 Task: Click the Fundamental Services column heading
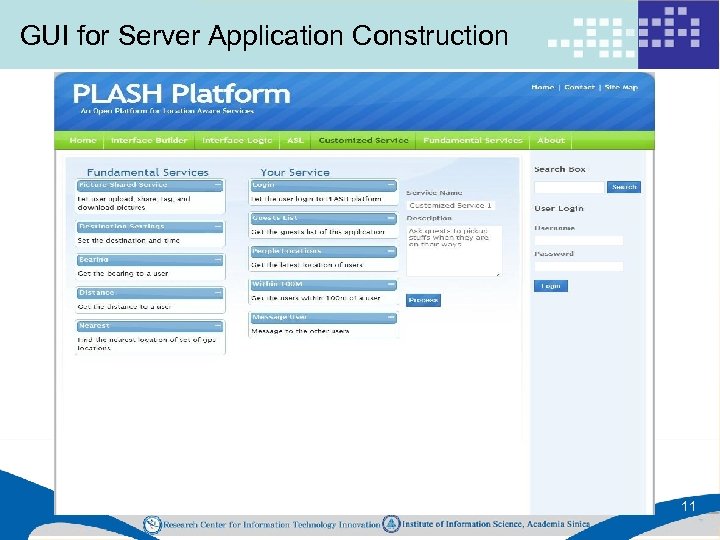(147, 172)
